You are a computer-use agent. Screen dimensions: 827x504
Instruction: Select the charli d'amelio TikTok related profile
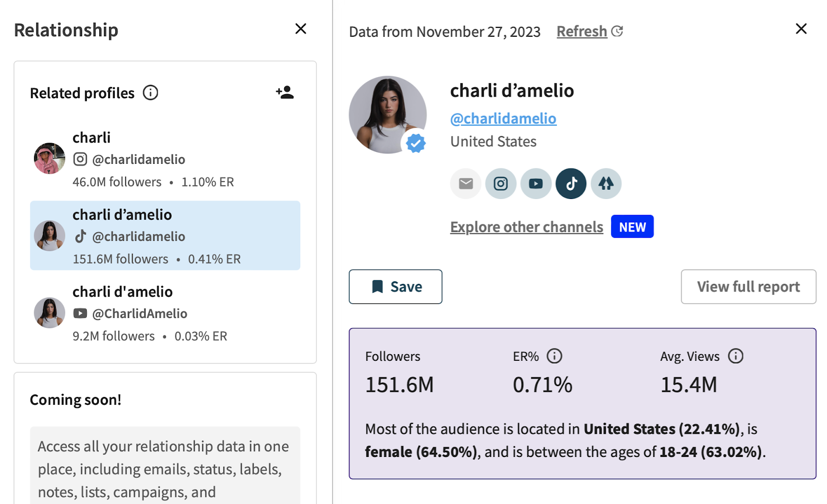(165, 235)
